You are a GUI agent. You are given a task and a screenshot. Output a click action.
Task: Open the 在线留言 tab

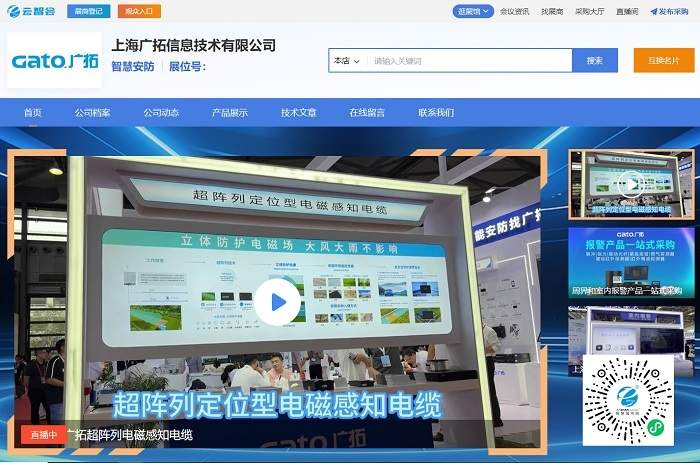[x=367, y=113]
